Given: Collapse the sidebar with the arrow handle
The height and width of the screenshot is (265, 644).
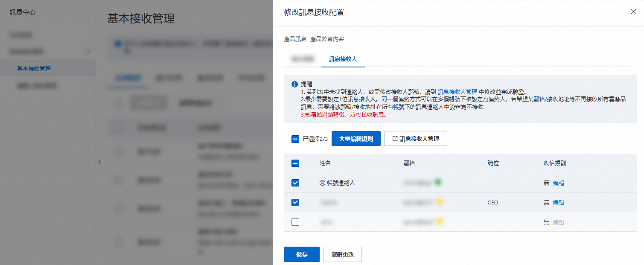Looking at the screenshot, I should point(99,162).
